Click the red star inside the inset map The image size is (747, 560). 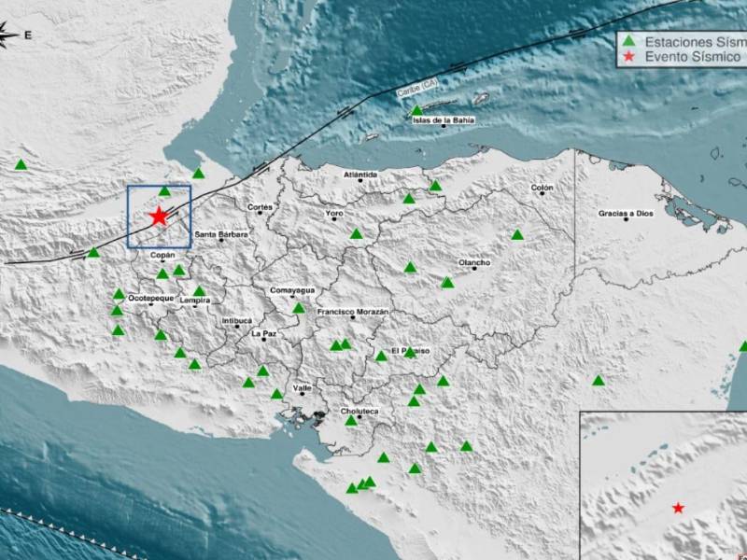678,510
